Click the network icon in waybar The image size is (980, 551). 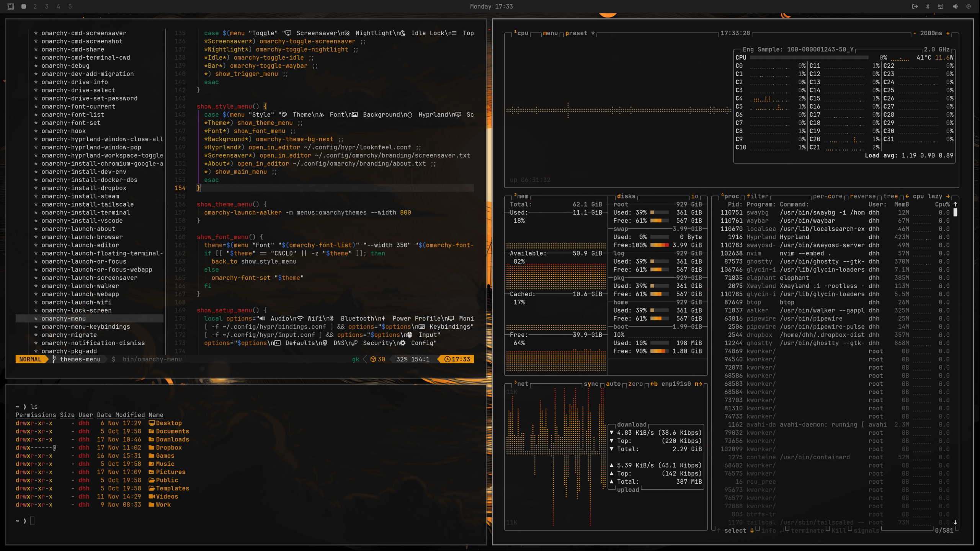(x=941, y=7)
